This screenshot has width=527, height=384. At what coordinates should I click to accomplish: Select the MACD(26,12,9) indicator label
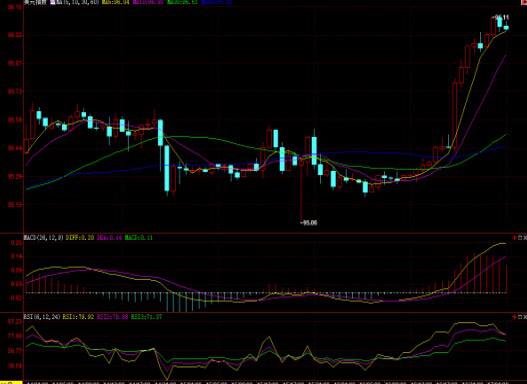[43, 238]
